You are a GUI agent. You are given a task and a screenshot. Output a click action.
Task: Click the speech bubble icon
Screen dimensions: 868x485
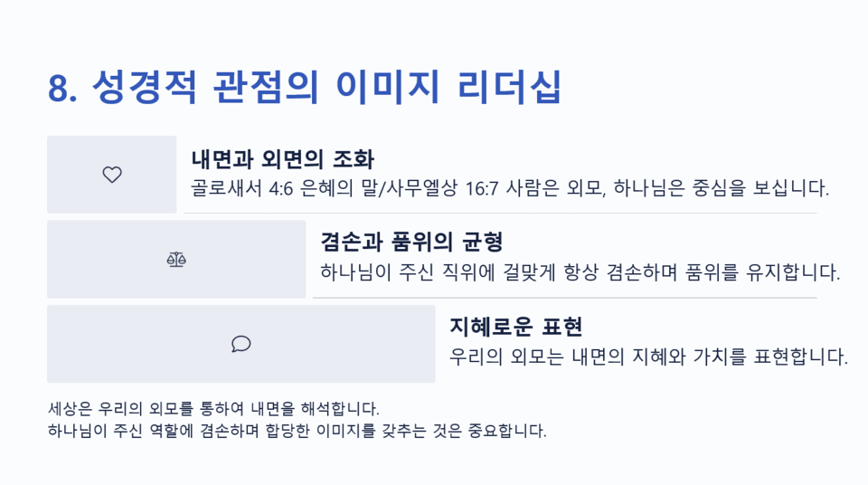click(x=241, y=344)
